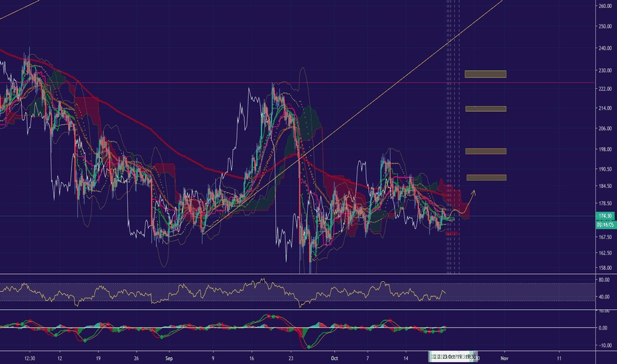Select the 190.50 price axis label

pos(605,169)
